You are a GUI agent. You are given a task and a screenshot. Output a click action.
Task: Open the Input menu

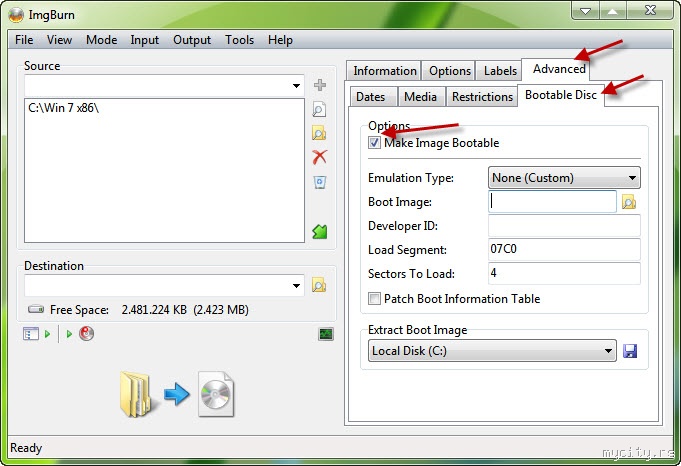coord(145,40)
